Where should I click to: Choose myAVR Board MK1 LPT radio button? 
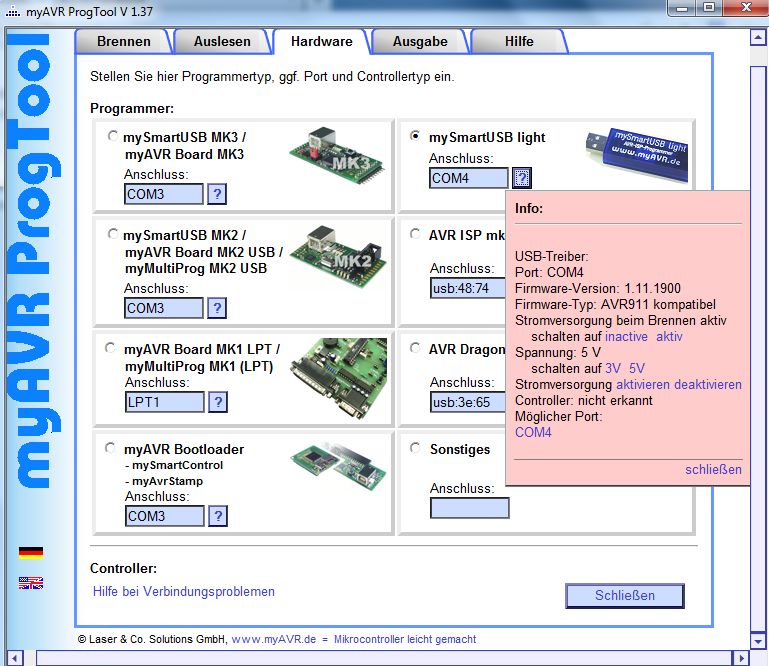pyautogui.click(x=110, y=348)
